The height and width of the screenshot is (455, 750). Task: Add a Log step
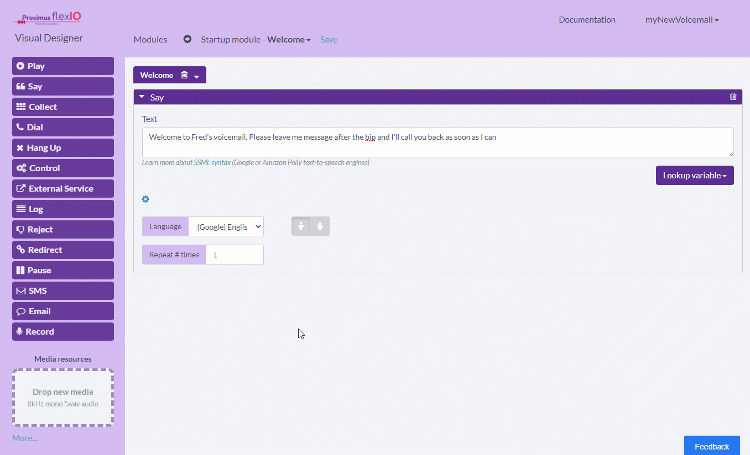pyautogui.click(x=63, y=209)
